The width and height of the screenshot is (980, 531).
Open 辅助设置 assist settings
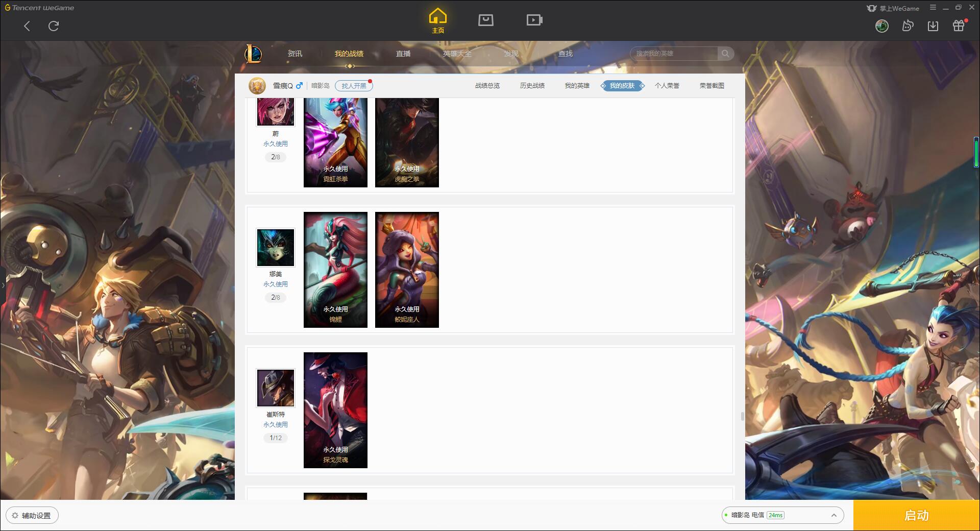pyautogui.click(x=32, y=516)
